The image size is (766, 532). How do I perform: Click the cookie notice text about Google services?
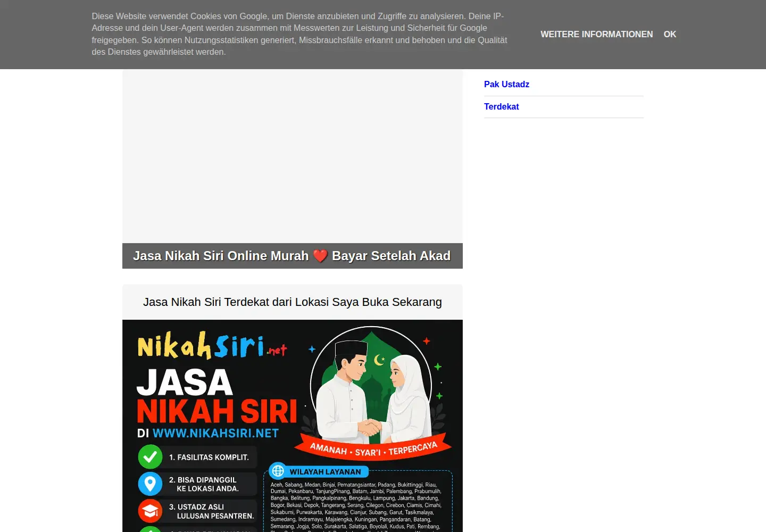pos(299,34)
